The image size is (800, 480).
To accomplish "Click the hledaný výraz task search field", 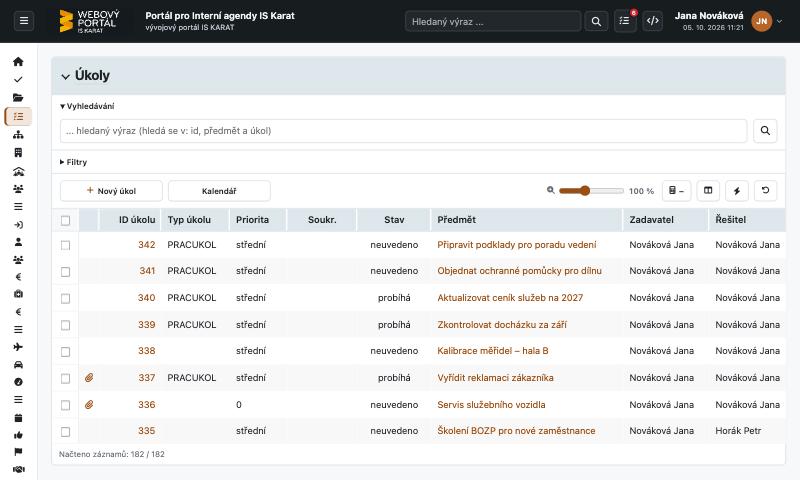I will tap(404, 131).
